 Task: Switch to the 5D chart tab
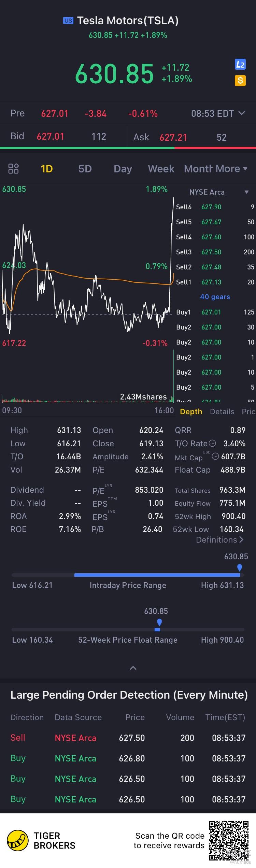(85, 169)
